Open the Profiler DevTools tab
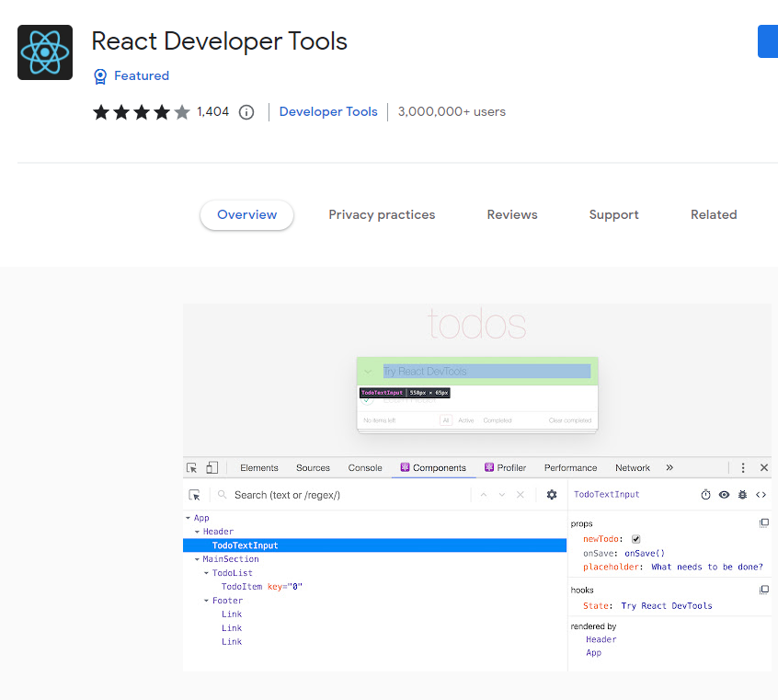Screen dimensions: 778x700 click(505, 467)
